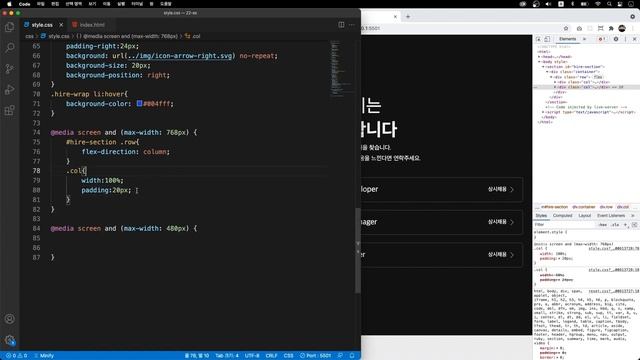Image resolution: width=640 pixels, height=360 pixels.
Task: Open the Layout tab in DevTools
Action: click(584, 216)
